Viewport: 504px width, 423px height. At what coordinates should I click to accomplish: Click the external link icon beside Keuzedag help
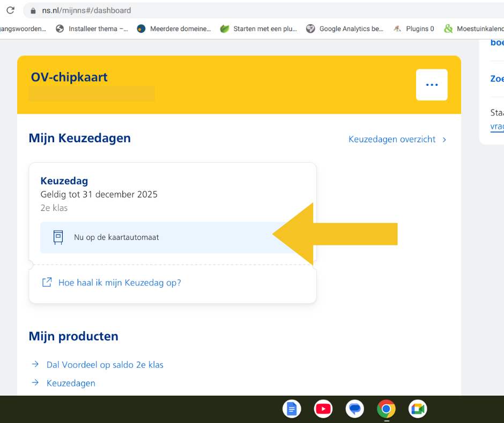[x=47, y=282]
